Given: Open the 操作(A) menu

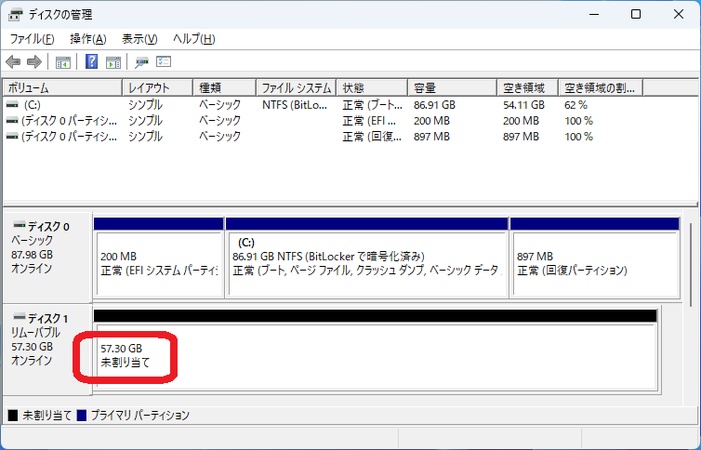Looking at the screenshot, I should (x=88, y=39).
